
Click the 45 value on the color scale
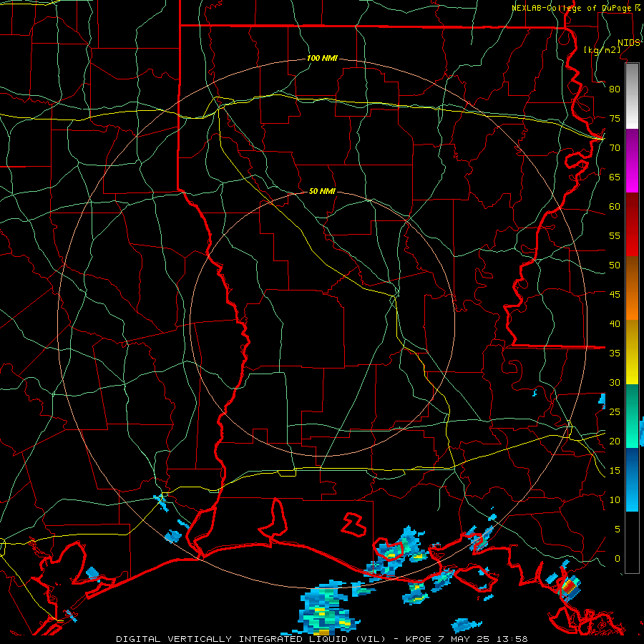pos(615,295)
